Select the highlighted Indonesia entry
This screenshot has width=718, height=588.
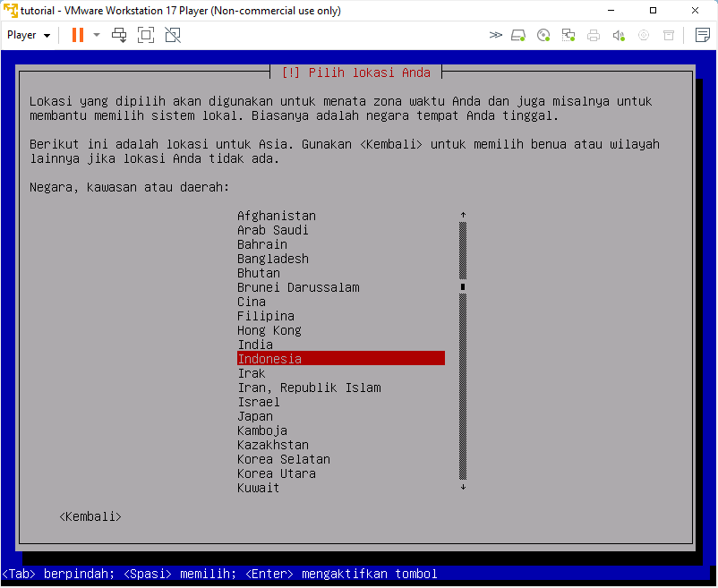coord(341,359)
